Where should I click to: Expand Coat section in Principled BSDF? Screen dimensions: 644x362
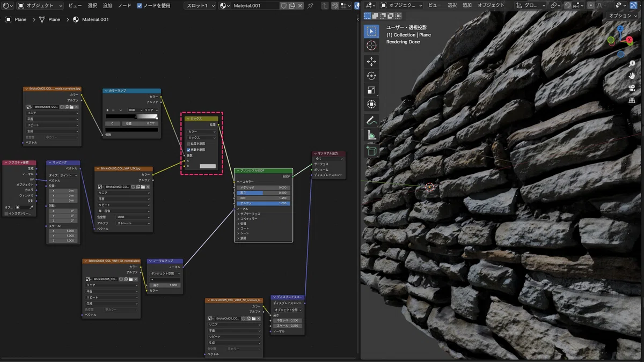pyautogui.click(x=243, y=228)
